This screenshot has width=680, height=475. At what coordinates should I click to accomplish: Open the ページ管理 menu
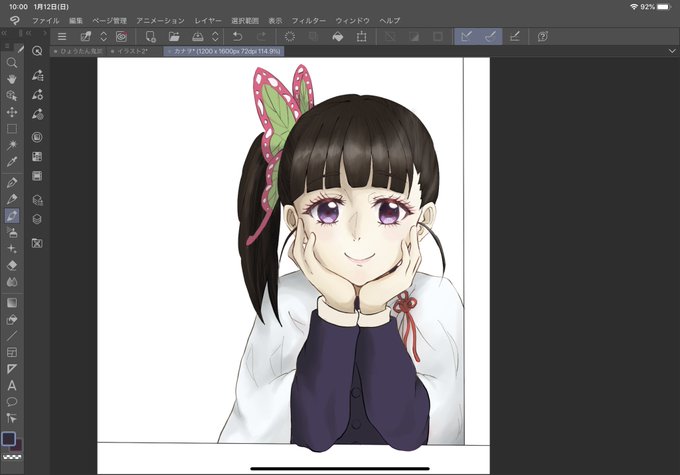coord(109,20)
